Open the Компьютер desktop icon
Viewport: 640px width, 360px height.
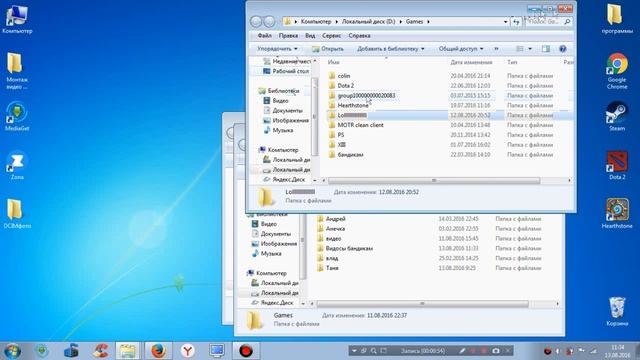17,18
